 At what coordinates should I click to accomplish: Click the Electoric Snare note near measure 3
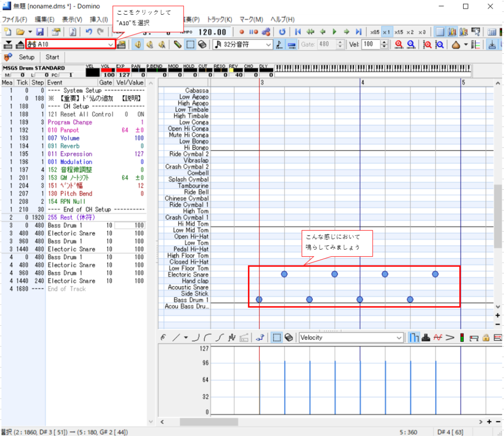tap(284, 274)
